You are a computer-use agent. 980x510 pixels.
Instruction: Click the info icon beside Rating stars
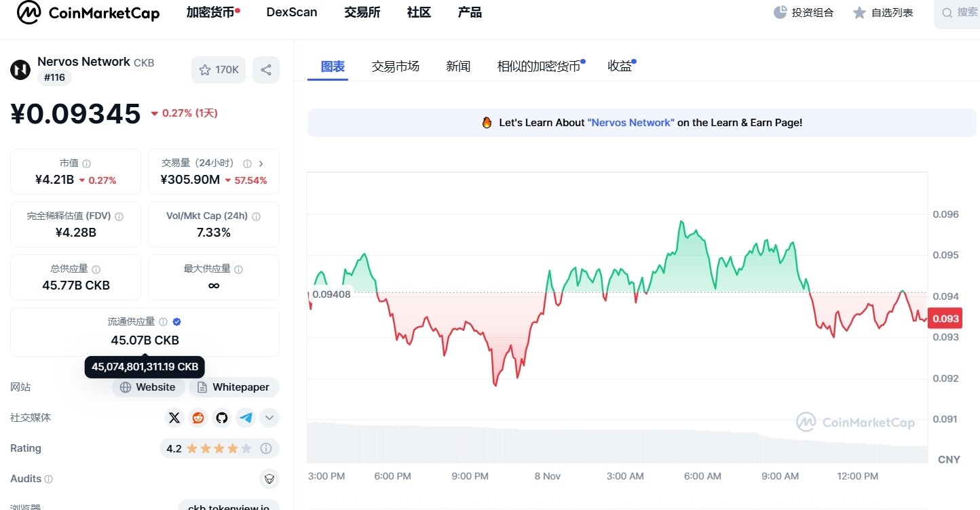pos(266,448)
